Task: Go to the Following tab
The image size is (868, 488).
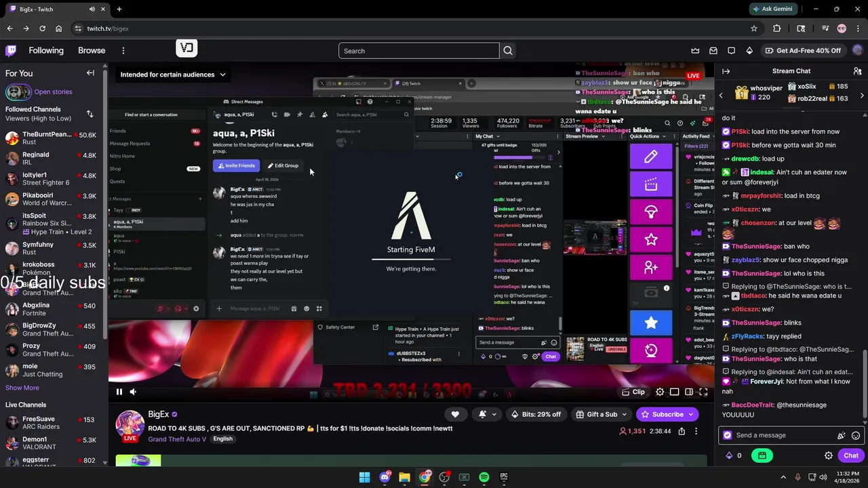Action: click(x=46, y=51)
